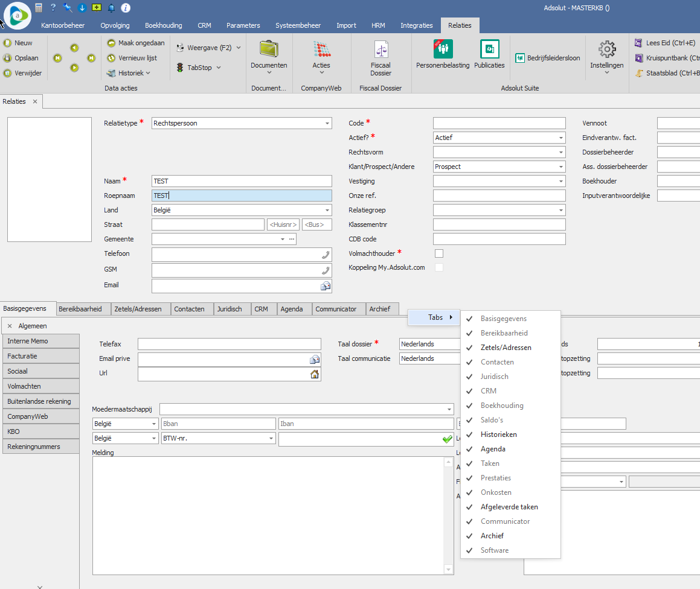Expand the Relatietype dropdown
Screen dimensions: 700x589
pyautogui.click(x=327, y=123)
